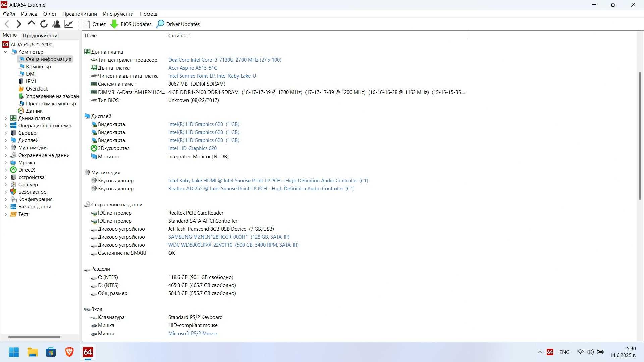Click the Стойност column header
This screenshot has height=362, width=644.
317,36
